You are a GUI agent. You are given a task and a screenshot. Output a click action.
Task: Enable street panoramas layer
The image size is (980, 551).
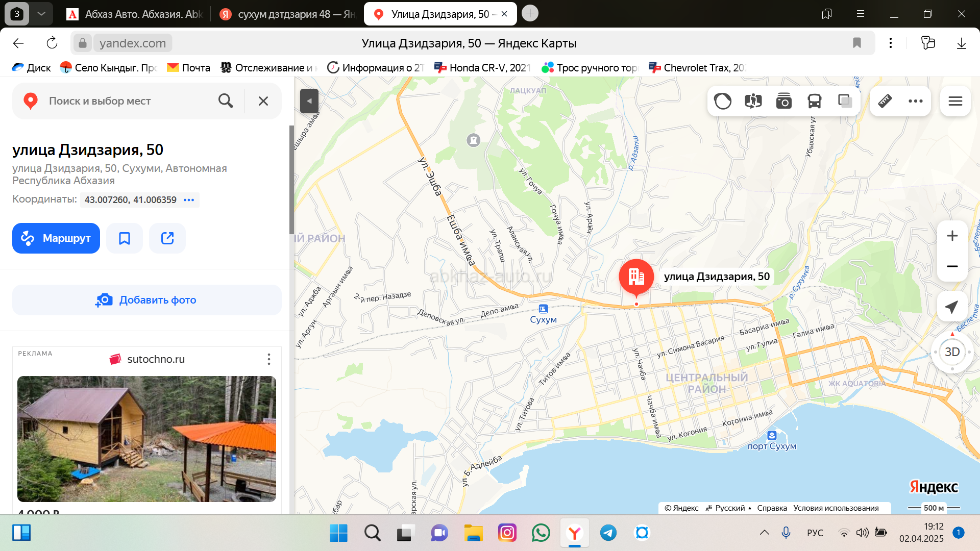point(753,101)
